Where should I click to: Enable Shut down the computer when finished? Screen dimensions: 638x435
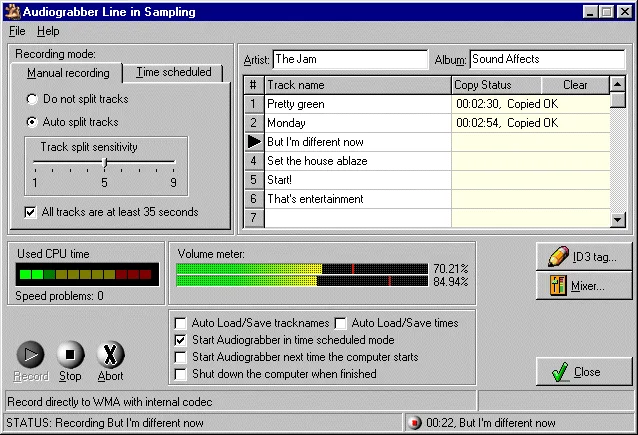tap(180, 374)
